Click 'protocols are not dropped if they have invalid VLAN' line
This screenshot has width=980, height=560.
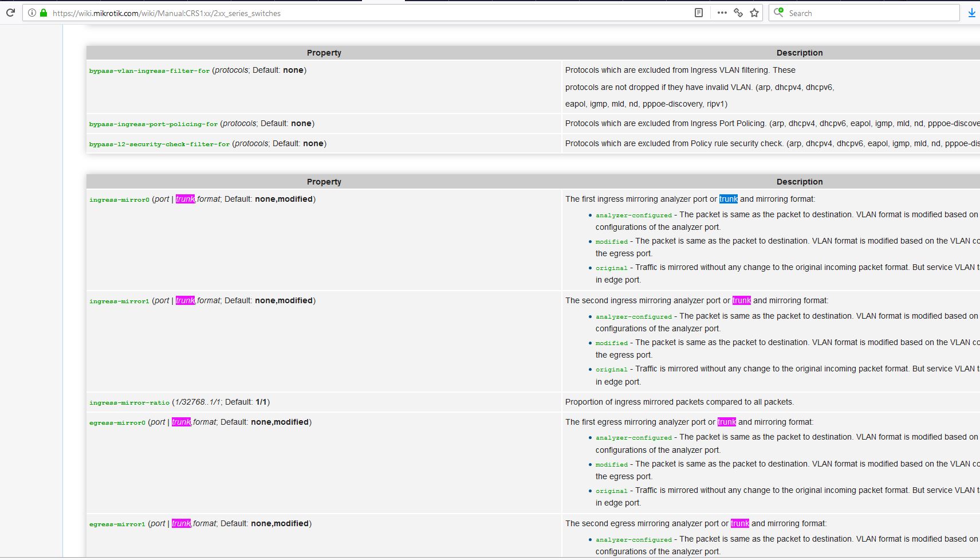(699, 87)
